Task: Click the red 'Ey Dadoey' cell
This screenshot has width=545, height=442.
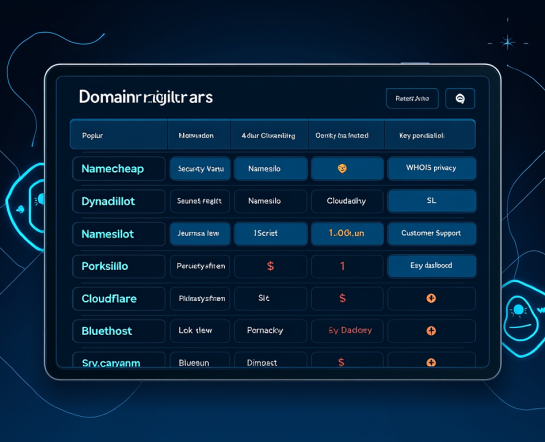Action: pos(347,330)
